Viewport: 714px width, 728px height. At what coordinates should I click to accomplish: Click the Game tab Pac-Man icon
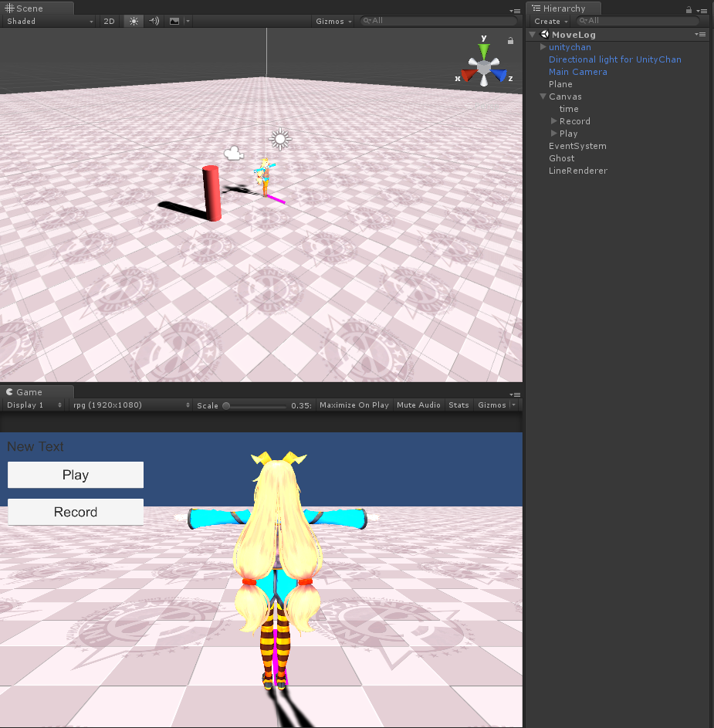[x=9, y=392]
